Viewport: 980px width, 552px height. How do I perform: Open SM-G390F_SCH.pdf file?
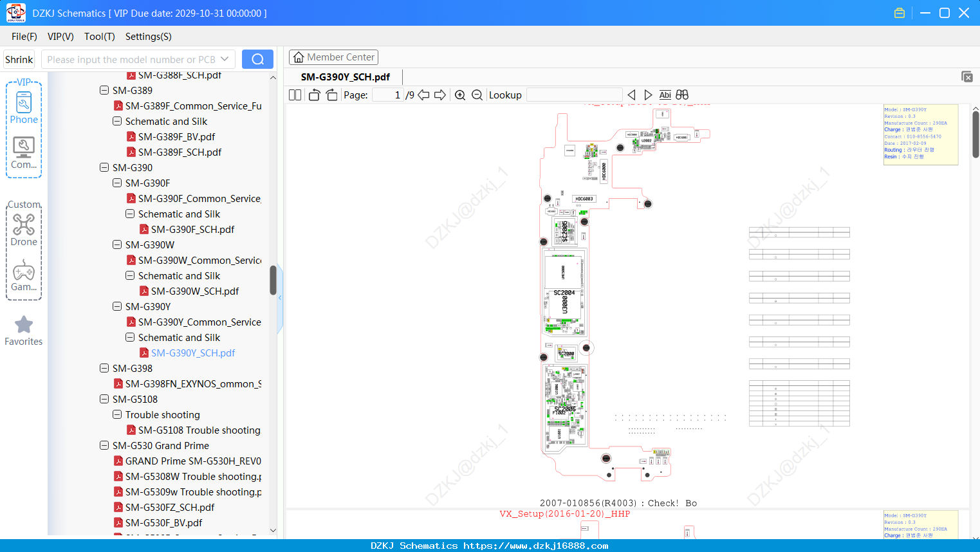click(187, 229)
